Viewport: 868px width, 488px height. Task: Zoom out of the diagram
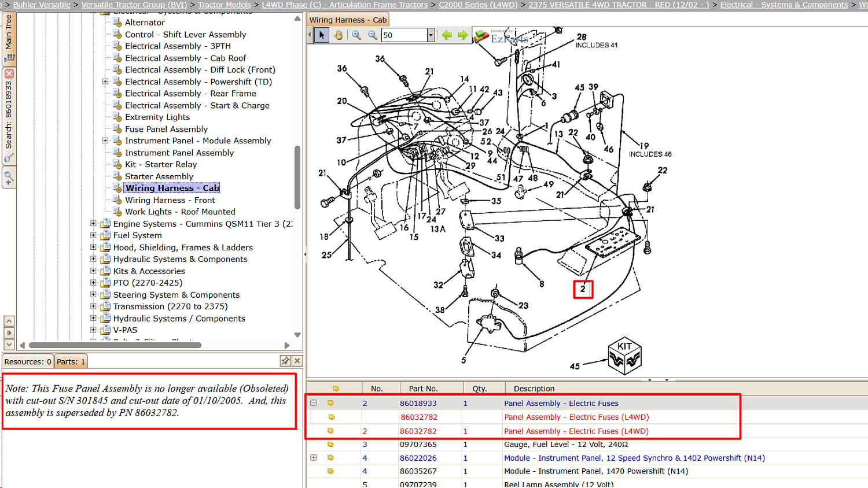pyautogui.click(x=373, y=35)
